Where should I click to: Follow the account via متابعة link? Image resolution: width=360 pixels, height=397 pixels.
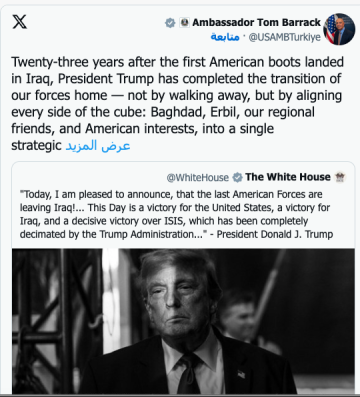click(225, 37)
